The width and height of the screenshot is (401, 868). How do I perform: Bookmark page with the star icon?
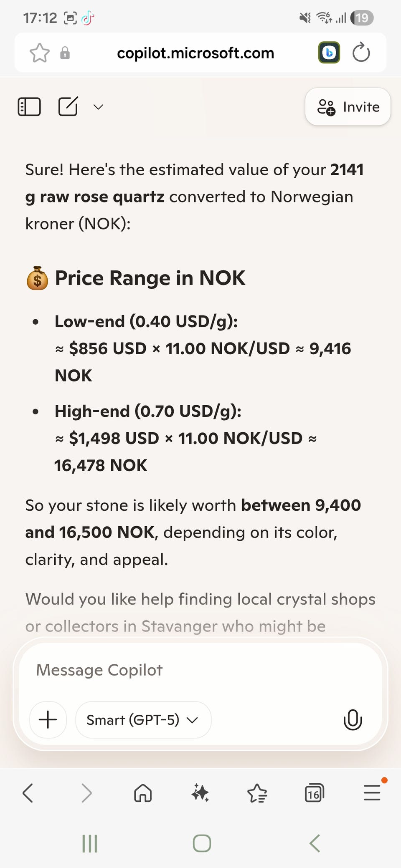40,53
